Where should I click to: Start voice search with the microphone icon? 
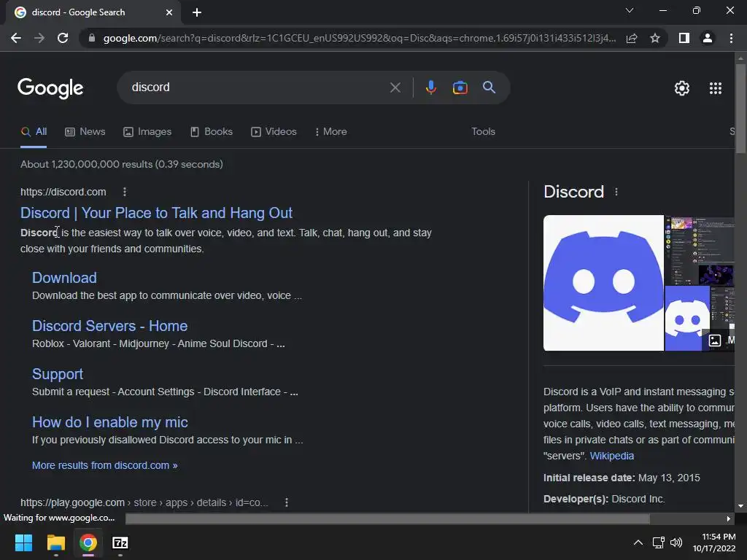pyautogui.click(x=430, y=87)
